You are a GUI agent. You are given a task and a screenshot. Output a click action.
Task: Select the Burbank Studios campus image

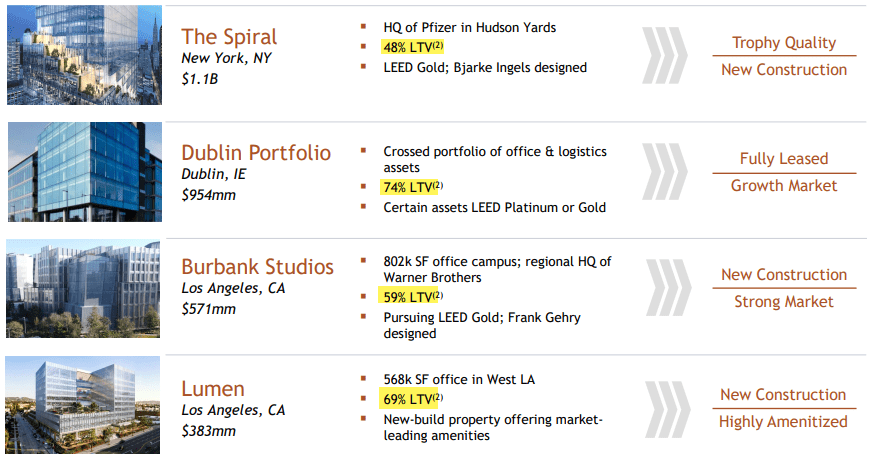pos(83,288)
